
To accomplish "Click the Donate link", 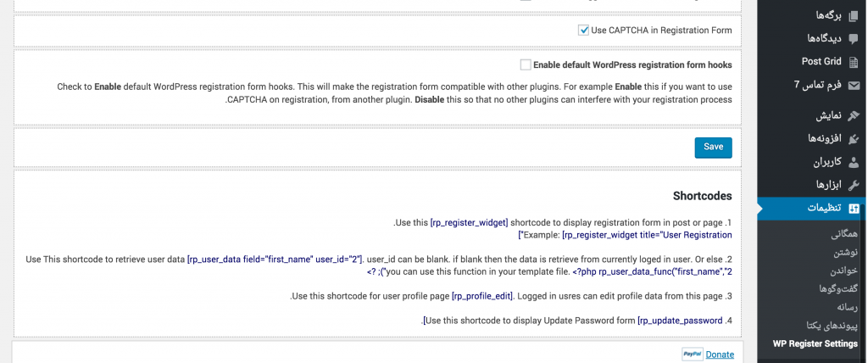I will click(x=720, y=355).
